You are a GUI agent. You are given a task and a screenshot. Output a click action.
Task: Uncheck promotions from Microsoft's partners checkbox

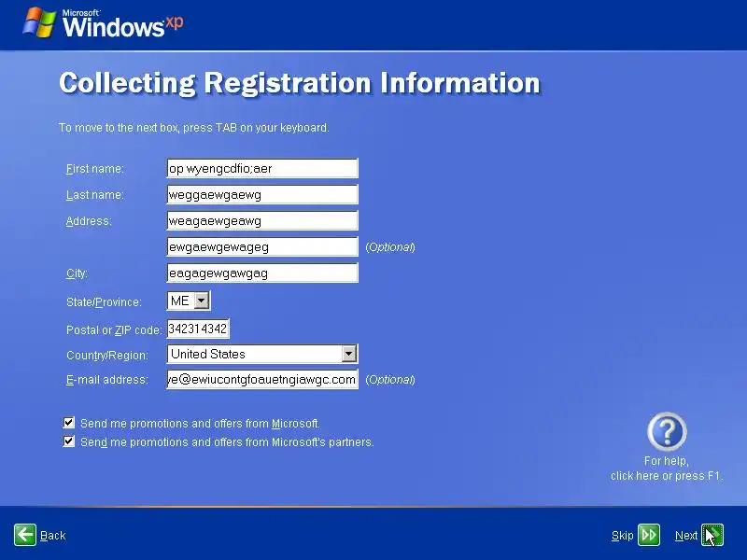(x=68, y=441)
